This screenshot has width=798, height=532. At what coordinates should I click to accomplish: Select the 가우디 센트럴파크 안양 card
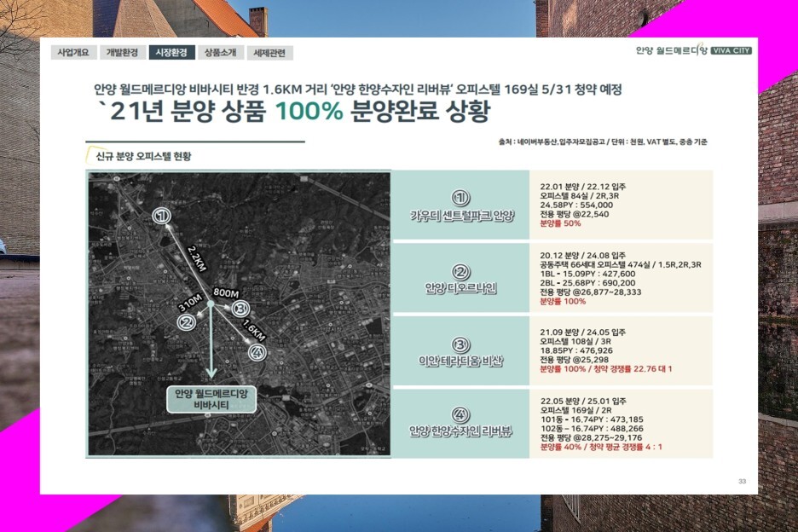pos(461,205)
